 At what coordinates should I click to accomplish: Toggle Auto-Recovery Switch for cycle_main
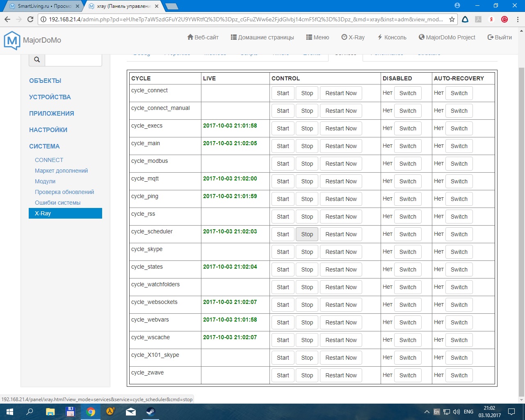(459, 146)
